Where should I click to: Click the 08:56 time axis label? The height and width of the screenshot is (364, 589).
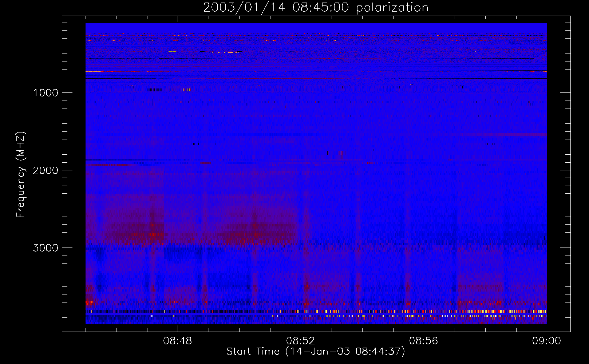424,341
